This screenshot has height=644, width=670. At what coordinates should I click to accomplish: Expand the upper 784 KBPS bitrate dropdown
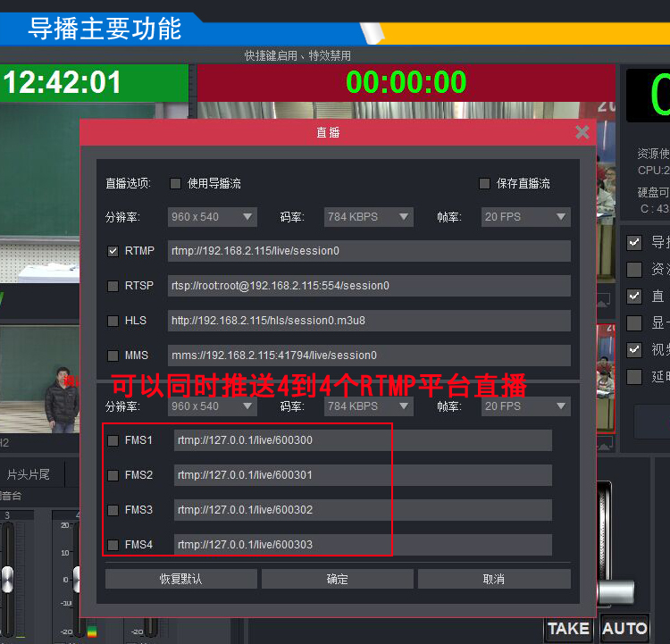pos(367,217)
